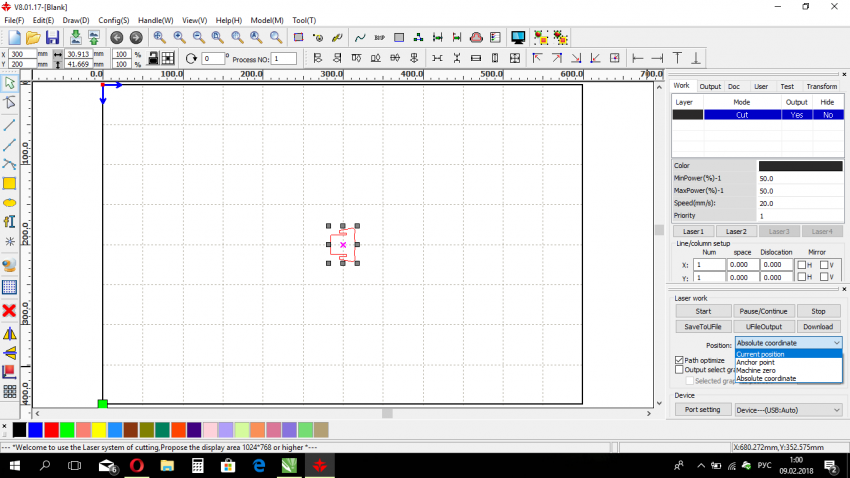The height and width of the screenshot is (478, 850).
Task: Click the Download button
Action: click(817, 326)
